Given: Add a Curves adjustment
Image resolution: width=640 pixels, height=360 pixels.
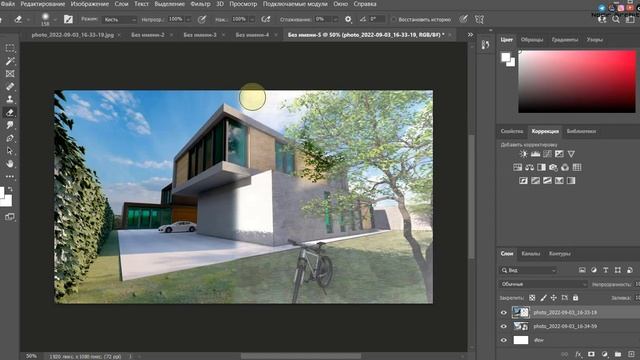Looking at the screenshot, I should click(x=547, y=154).
